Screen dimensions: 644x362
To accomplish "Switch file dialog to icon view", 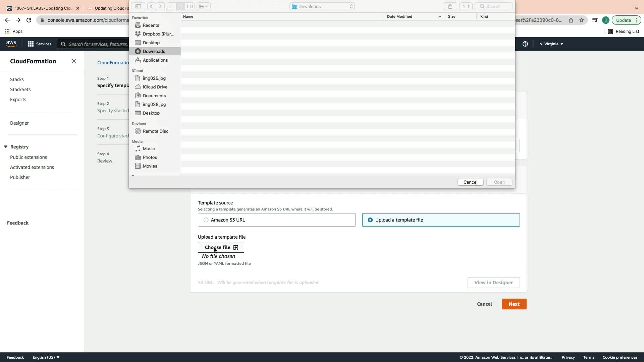I will (x=171, y=6).
